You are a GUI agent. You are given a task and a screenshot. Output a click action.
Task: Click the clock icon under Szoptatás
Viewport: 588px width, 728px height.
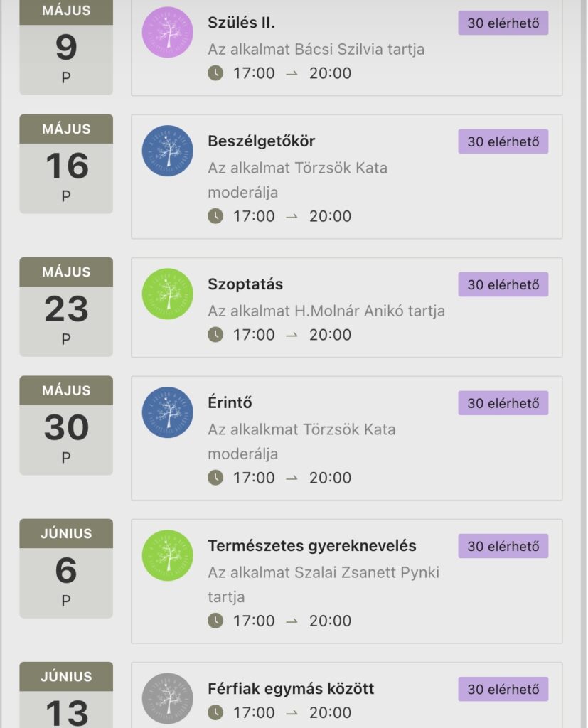215,334
